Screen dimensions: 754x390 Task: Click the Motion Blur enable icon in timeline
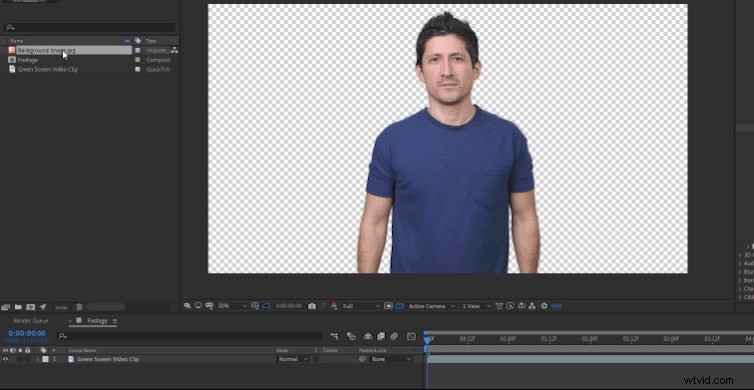(x=394, y=336)
